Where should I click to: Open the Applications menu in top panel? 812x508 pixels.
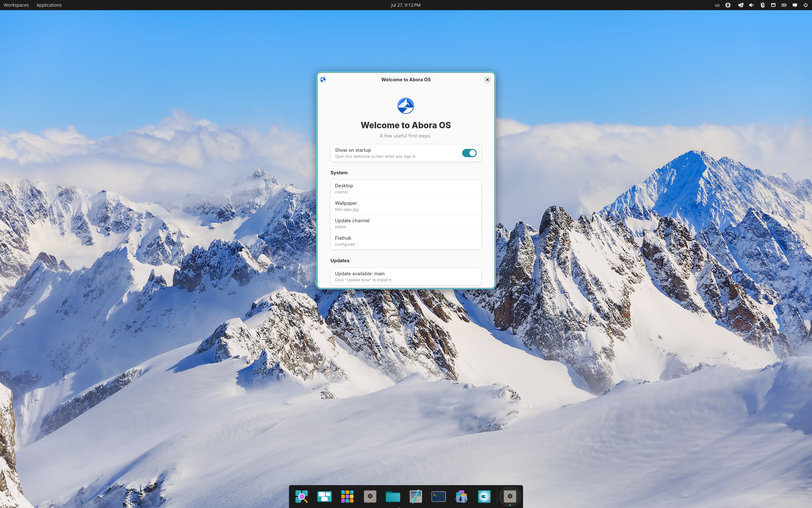49,5
